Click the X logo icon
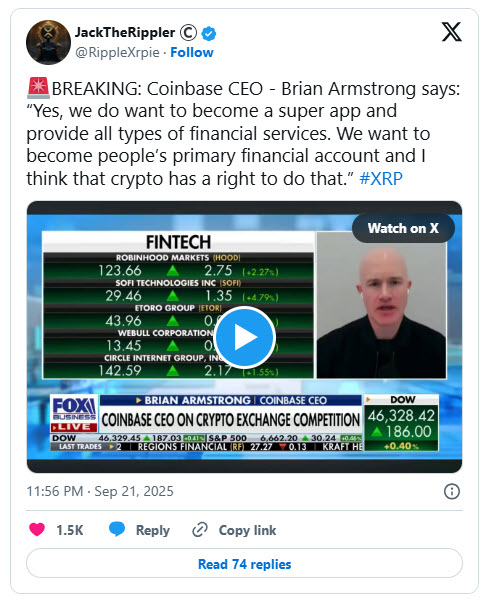Viewport: 492px width, 603px height. 451,32
